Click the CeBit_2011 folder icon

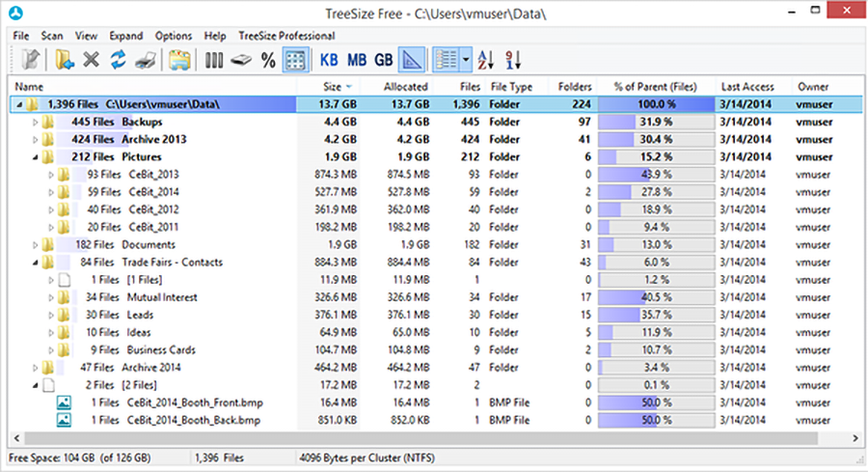(64, 227)
